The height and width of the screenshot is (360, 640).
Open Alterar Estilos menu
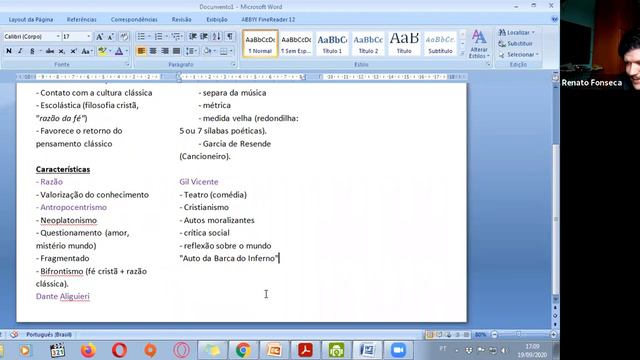479,44
